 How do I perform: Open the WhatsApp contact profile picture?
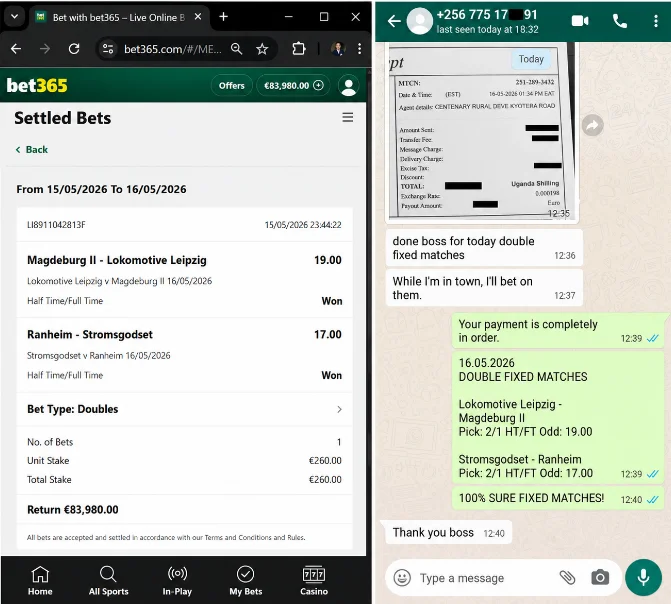pyautogui.click(x=419, y=21)
